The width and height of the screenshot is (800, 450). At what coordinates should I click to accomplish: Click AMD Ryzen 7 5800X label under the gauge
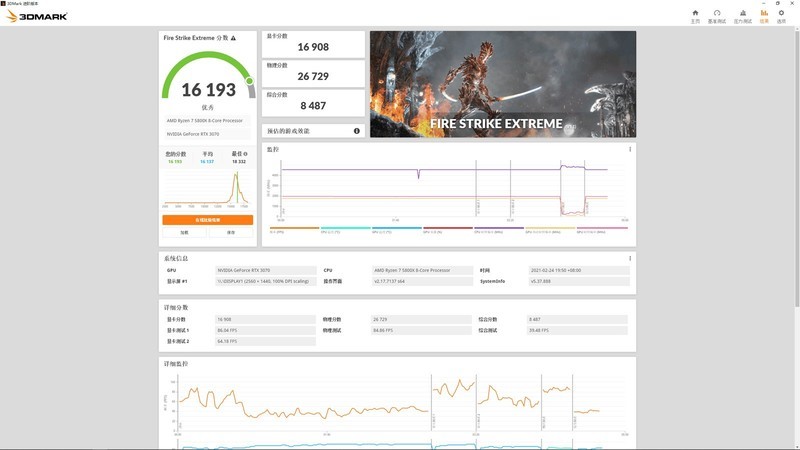point(205,121)
